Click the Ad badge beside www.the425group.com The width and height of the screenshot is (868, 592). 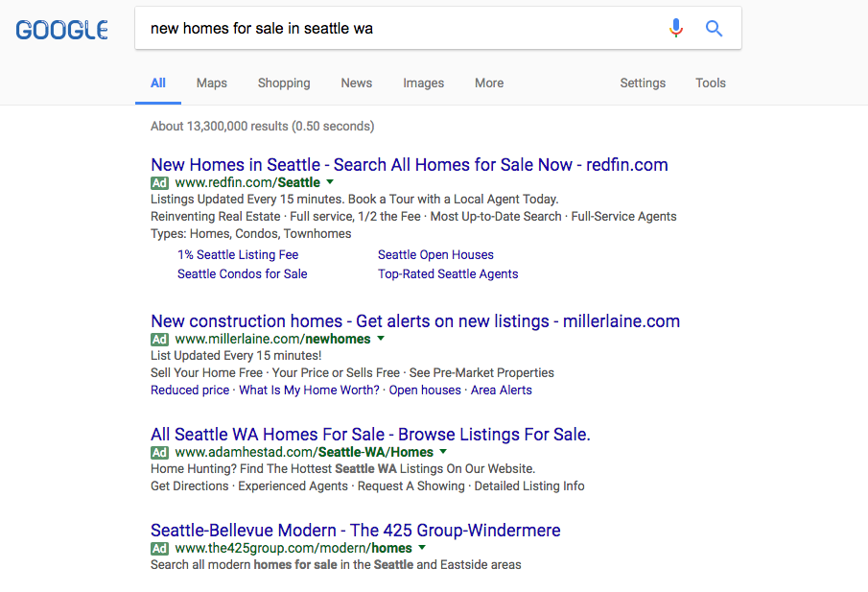coord(159,548)
